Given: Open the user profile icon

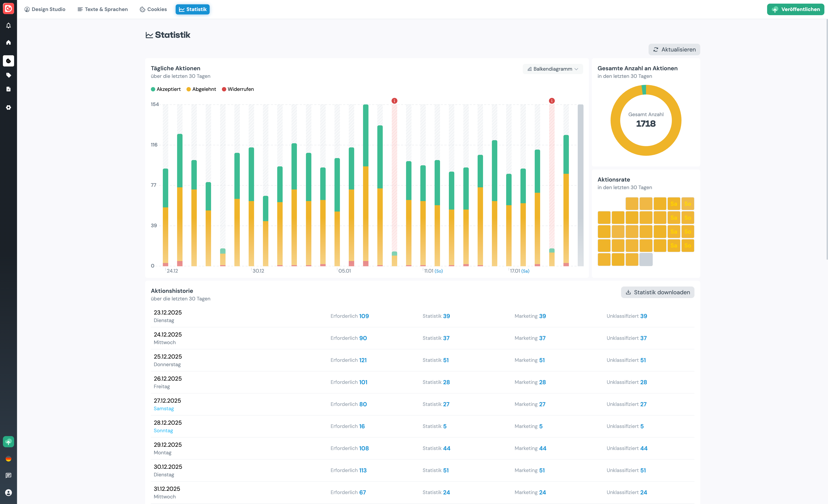Looking at the screenshot, I should coord(8,493).
